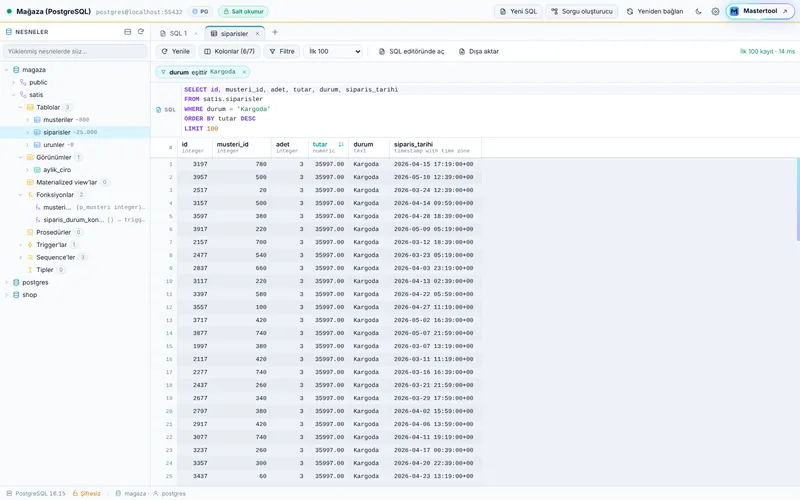Click the Prosedürler folder icon

[30, 232]
